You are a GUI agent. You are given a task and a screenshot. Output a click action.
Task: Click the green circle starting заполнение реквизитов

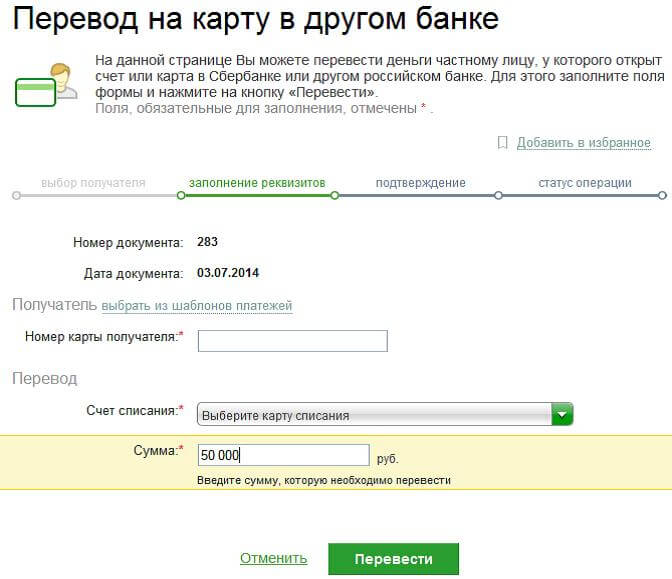point(181,196)
